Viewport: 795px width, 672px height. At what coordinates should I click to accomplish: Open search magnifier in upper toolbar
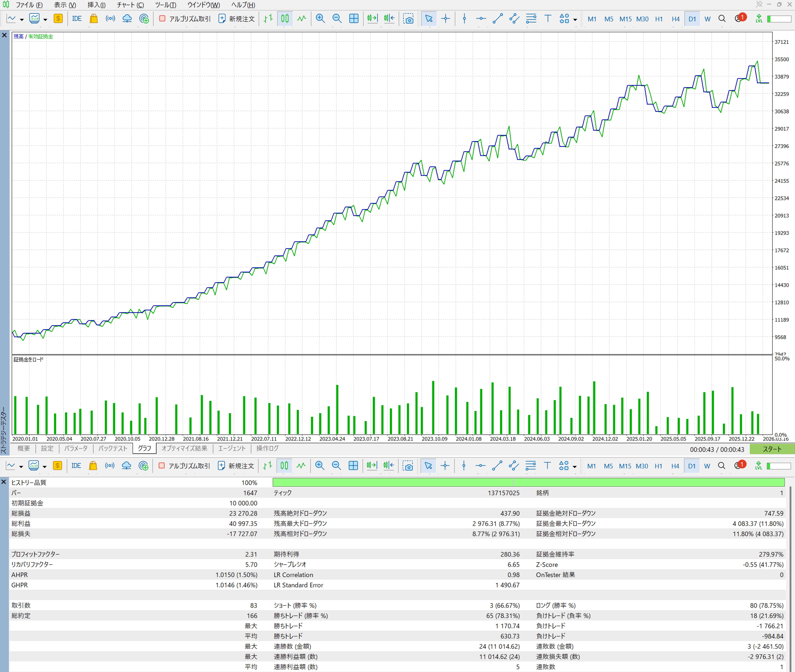[722, 19]
